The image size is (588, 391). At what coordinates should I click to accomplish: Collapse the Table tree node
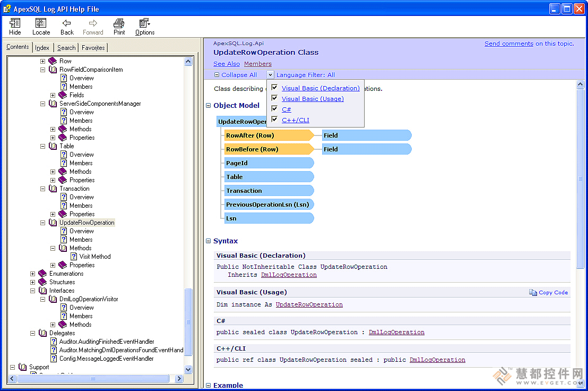43,146
